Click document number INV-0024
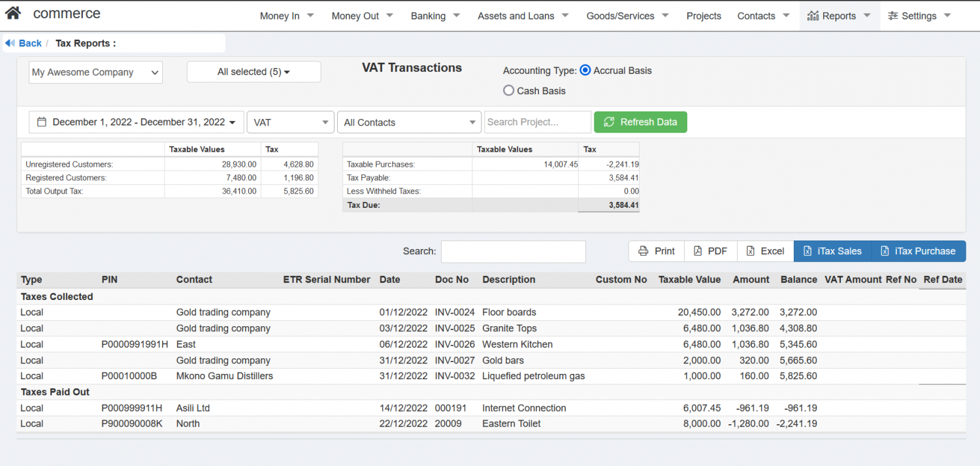980x466 pixels. click(455, 312)
